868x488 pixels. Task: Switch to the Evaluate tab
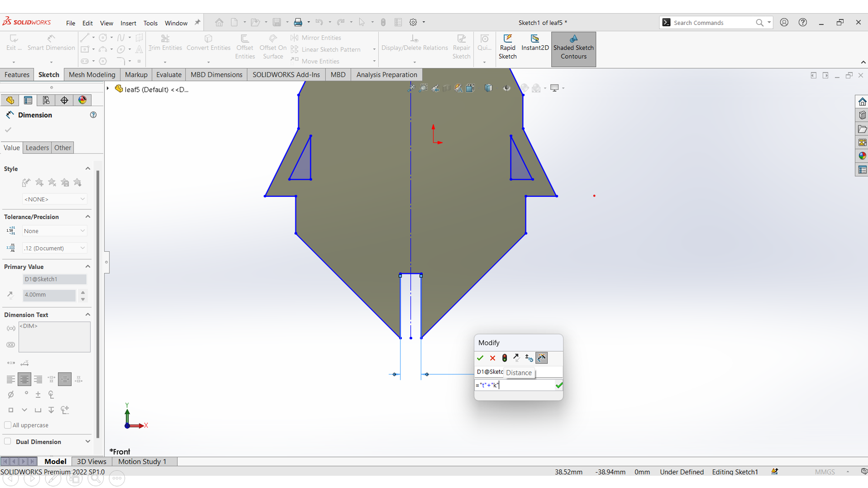click(169, 75)
